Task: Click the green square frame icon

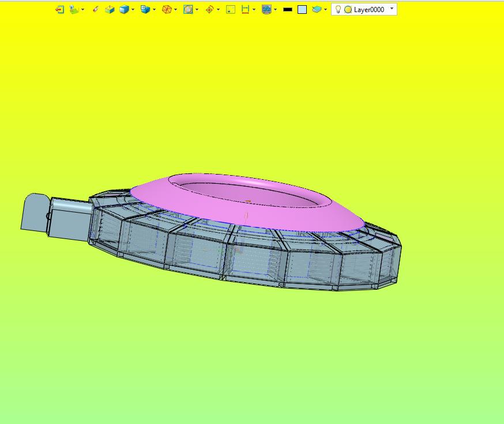Action: coord(231,10)
